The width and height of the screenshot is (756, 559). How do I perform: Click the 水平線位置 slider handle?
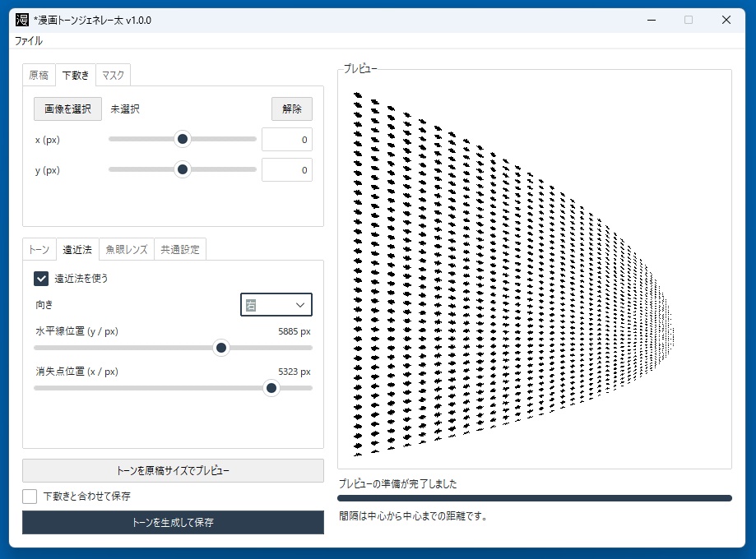[221, 348]
